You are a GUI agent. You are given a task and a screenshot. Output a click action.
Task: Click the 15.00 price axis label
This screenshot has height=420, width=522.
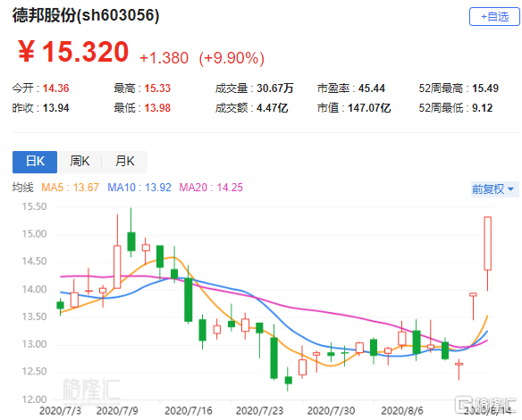point(34,234)
